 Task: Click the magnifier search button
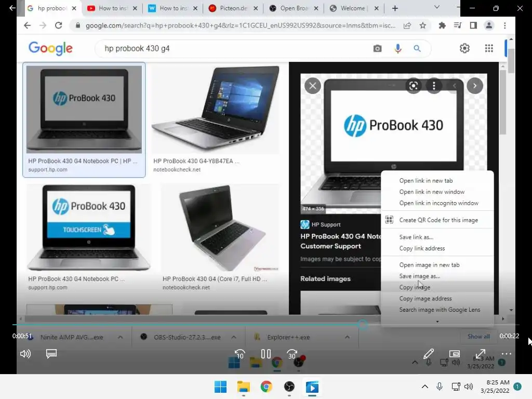(417, 48)
